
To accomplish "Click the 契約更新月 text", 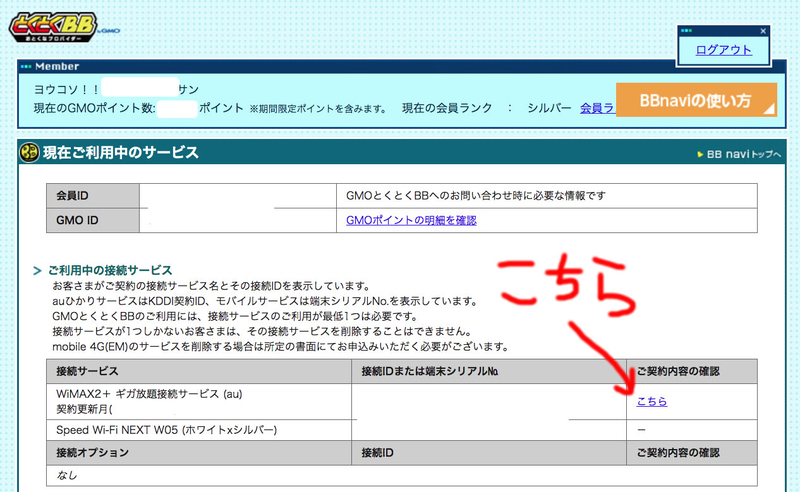I will click(x=84, y=409).
